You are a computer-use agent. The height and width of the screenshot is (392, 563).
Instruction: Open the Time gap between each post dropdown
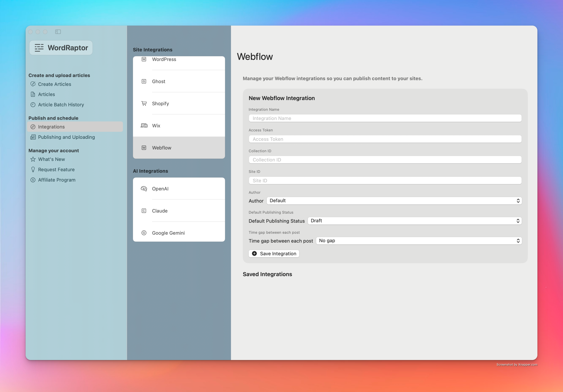(x=419, y=241)
